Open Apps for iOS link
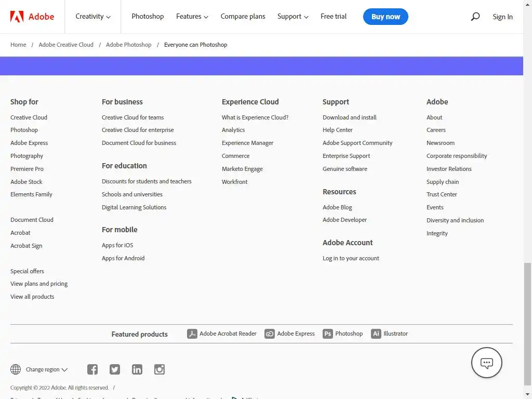Image resolution: width=532 pixels, height=399 pixels. point(117,245)
